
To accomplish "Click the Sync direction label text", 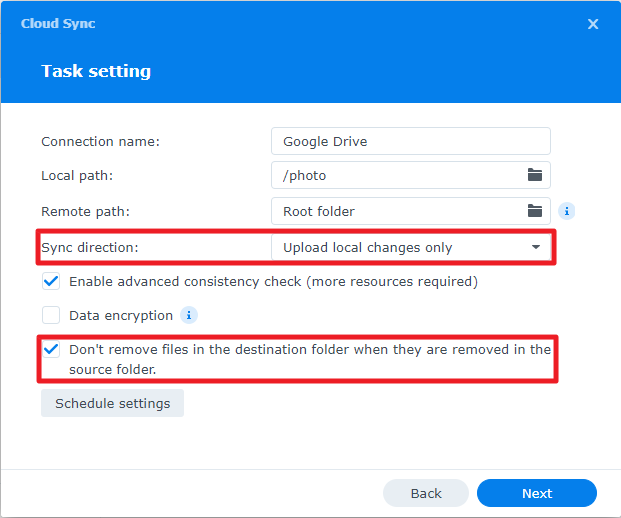I will click(91, 247).
